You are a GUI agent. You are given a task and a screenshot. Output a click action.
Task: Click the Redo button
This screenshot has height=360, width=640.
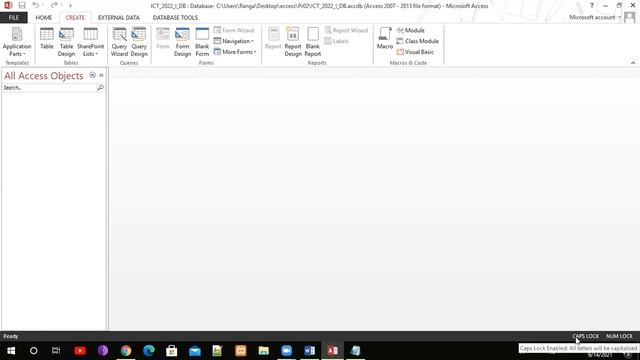pyautogui.click(x=54, y=5)
